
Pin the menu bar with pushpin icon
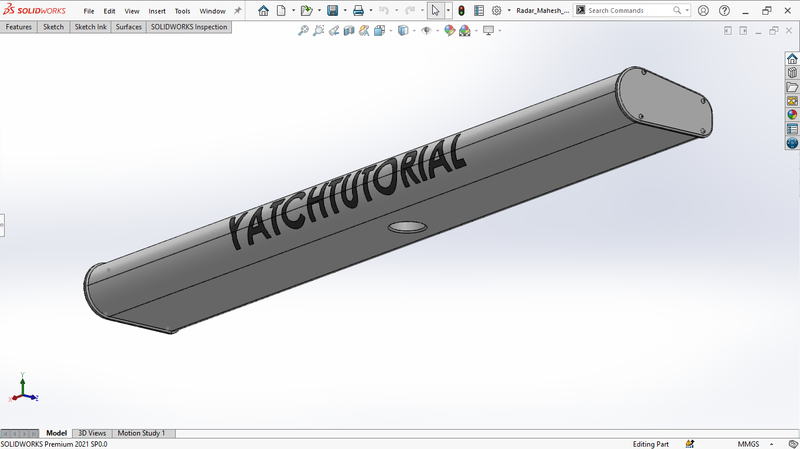tap(237, 10)
